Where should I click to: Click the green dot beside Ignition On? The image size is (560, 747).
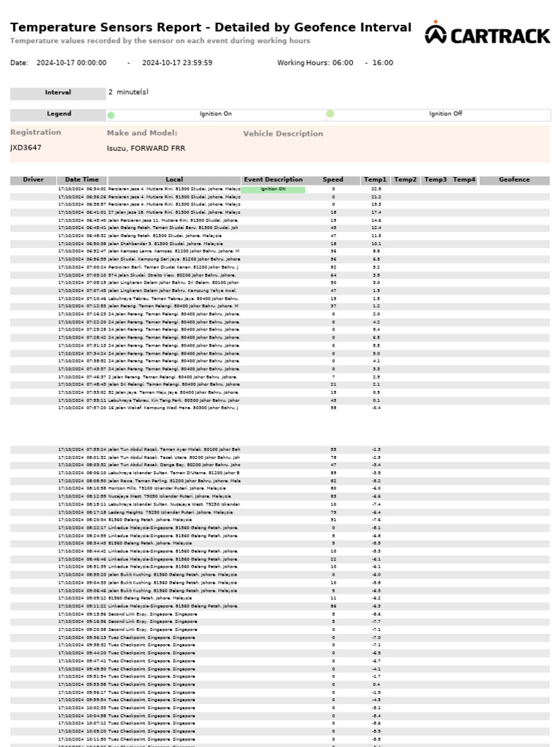click(111, 115)
